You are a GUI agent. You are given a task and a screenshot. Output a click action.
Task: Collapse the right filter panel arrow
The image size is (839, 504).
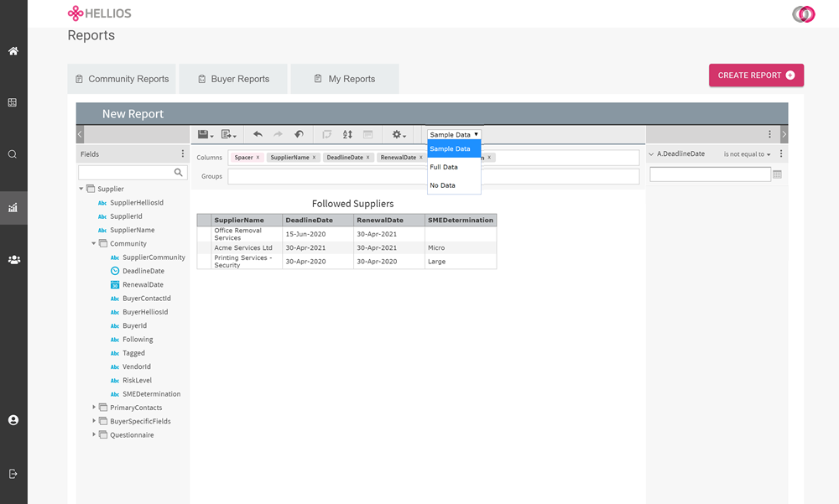(x=784, y=134)
